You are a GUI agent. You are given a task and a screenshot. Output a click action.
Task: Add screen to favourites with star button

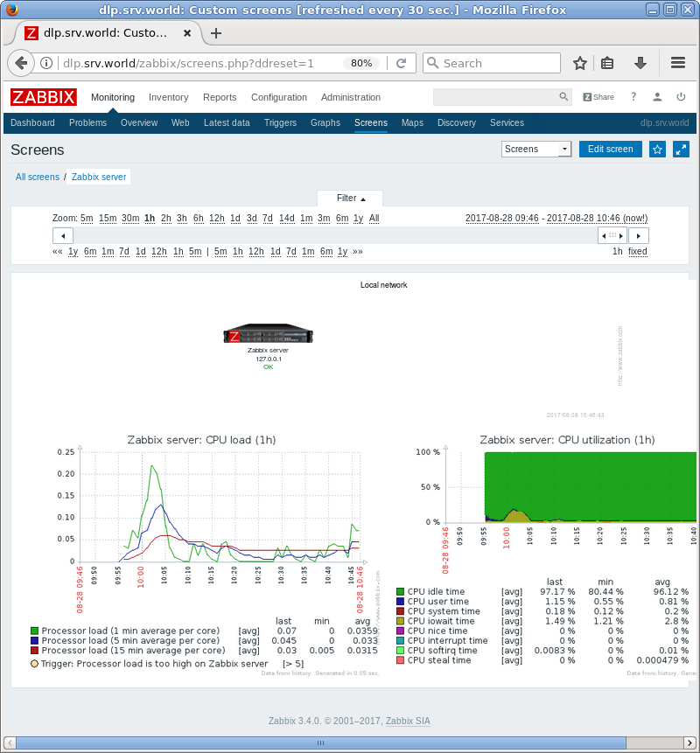[x=657, y=150]
